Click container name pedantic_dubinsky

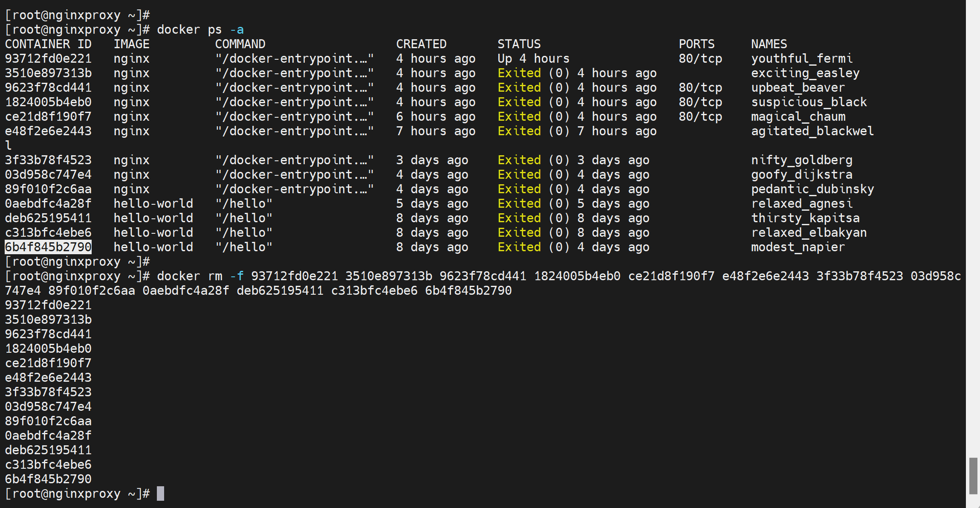pyautogui.click(x=812, y=189)
